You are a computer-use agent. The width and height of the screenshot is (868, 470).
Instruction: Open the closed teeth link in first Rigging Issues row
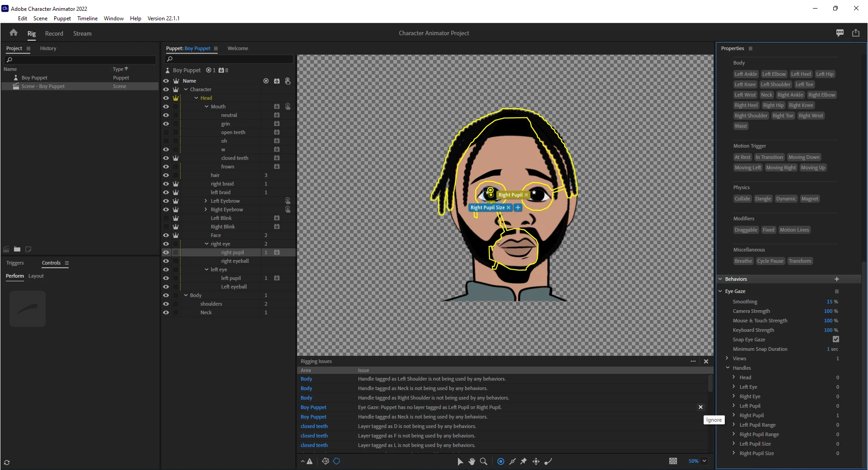[x=314, y=426]
